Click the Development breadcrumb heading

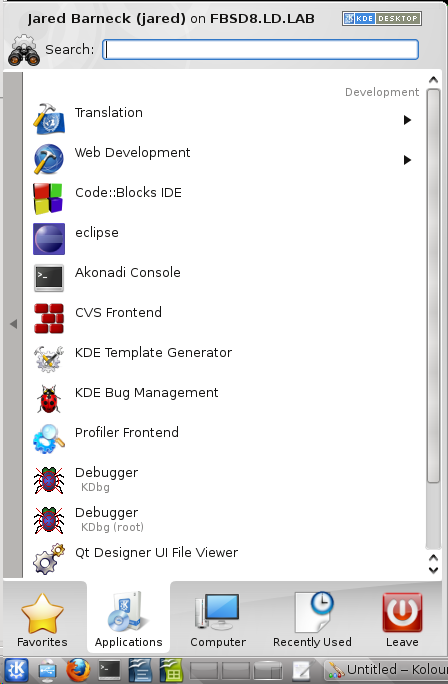[x=382, y=92]
